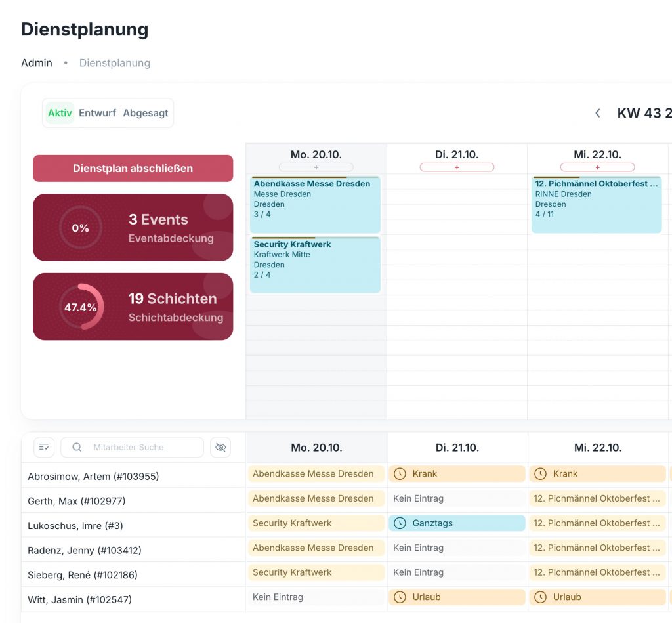Click the magnifier icon in Mitarbeiter Suche
672x623 pixels.
pos(77,447)
